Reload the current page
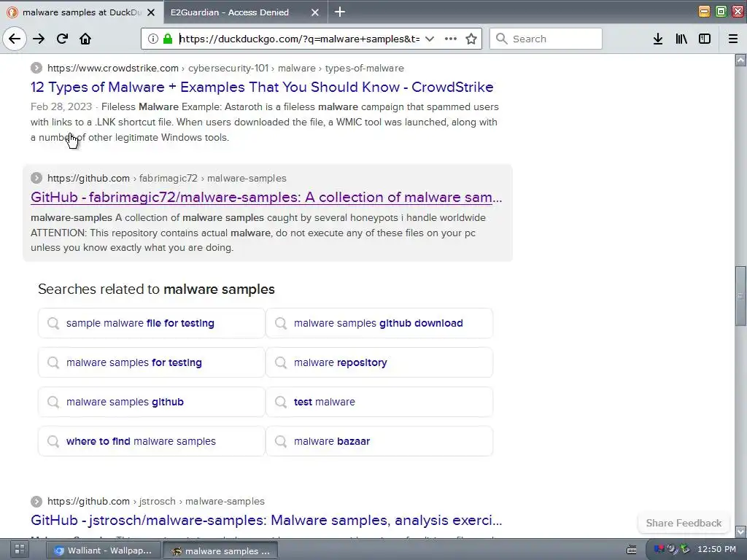 pyautogui.click(x=62, y=39)
